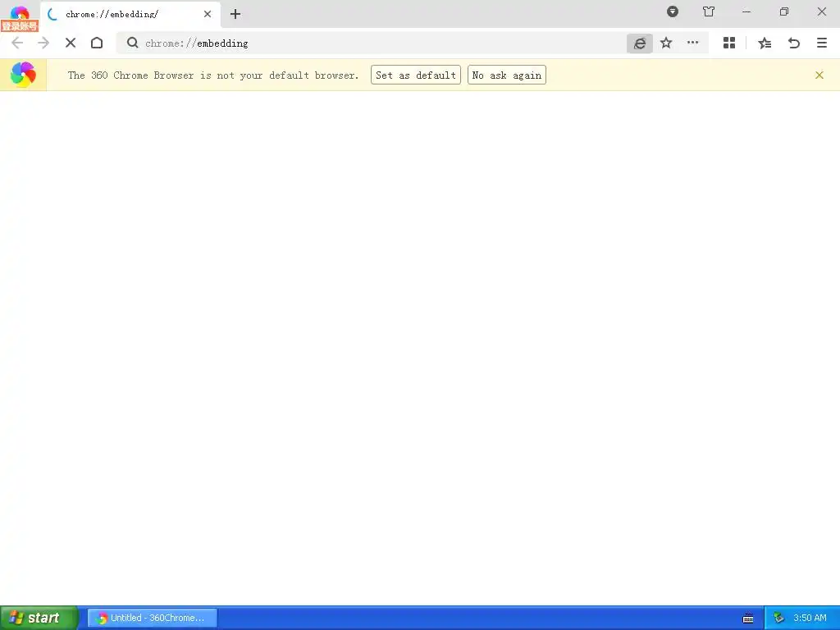This screenshot has height=630, width=840.
Task: Open the favorites list
Action: 765,43
